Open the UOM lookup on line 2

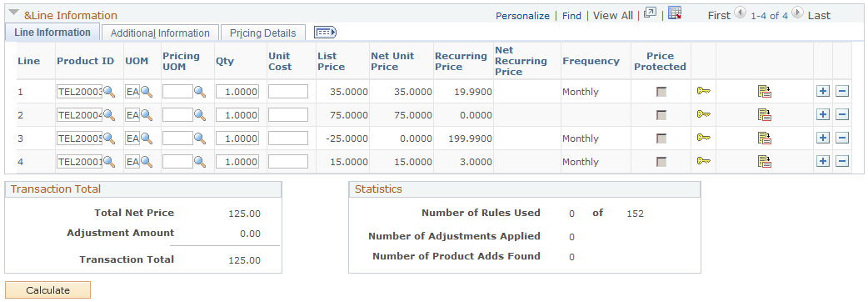(146, 115)
